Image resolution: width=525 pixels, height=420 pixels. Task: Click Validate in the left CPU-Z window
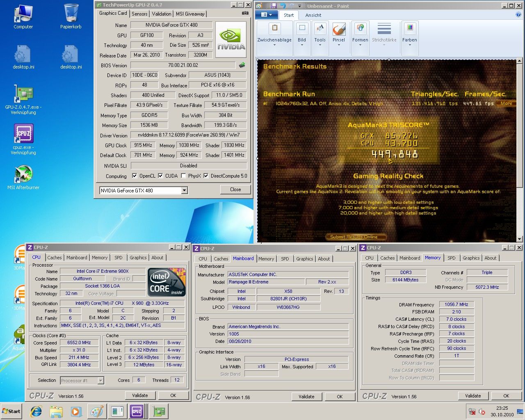tap(140, 395)
